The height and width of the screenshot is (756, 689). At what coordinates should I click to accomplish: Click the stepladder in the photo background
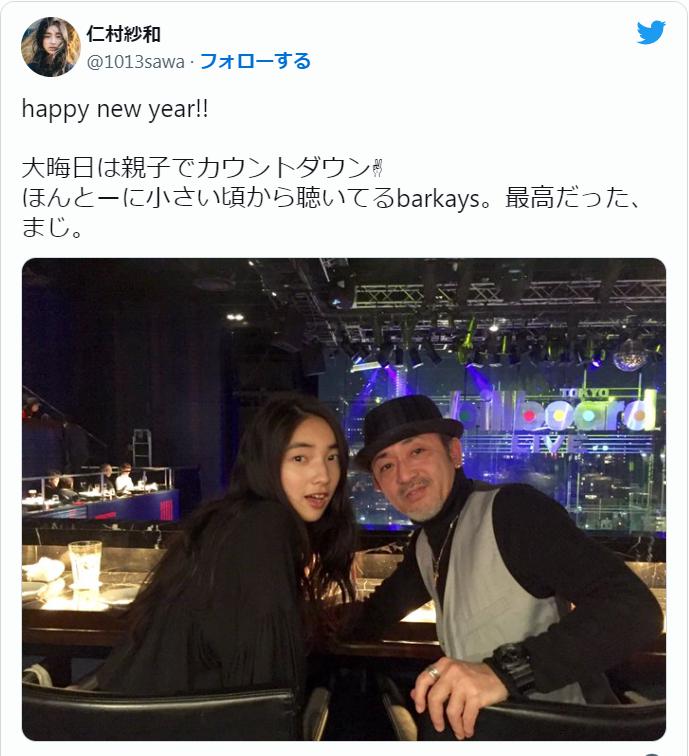click(x=142, y=448)
